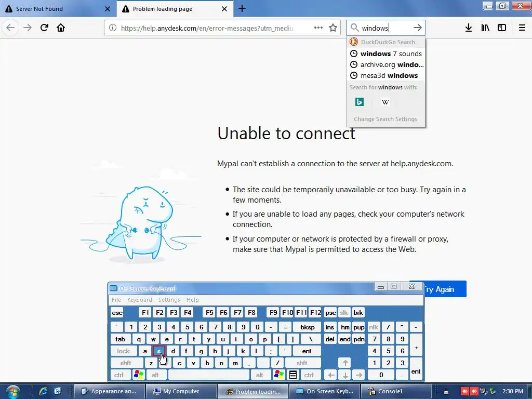Screen dimensions: 532x399
Task: Click the space bar key
Action: coord(209,375)
